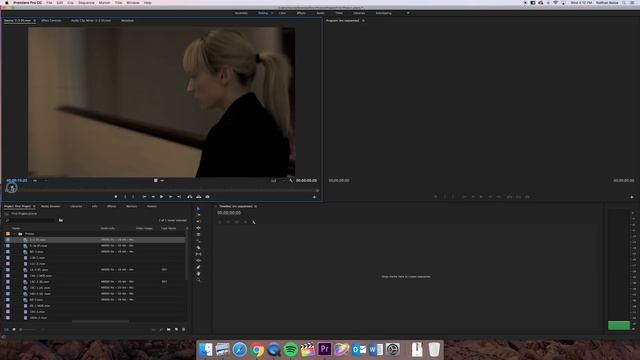The width and height of the screenshot is (640, 360).
Task: Open the Source monitor playback resolution dropdown
Action: tap(278, 180)
